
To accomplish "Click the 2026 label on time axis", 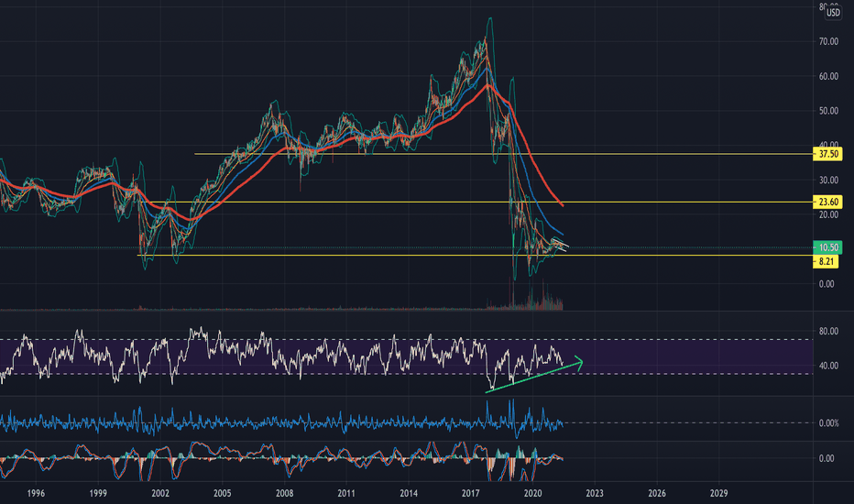I will point(657,493).
